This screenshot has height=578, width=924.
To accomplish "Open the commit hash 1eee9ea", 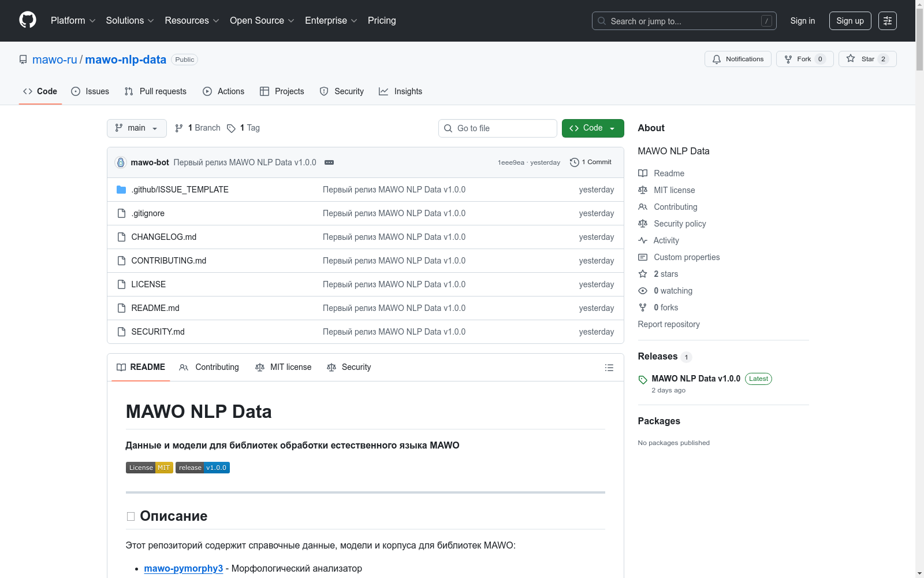I will (x=511, y=162).
